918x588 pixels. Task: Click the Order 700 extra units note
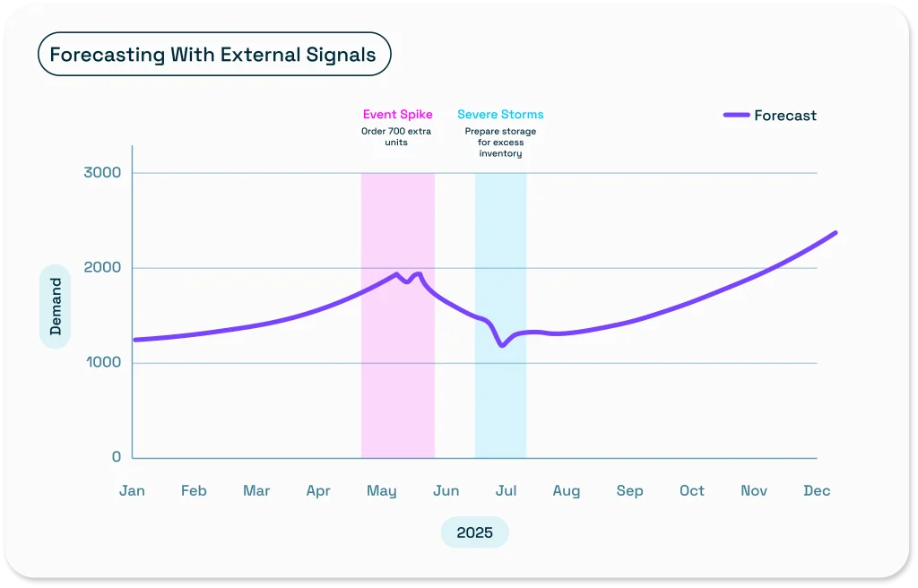point(397,137)
